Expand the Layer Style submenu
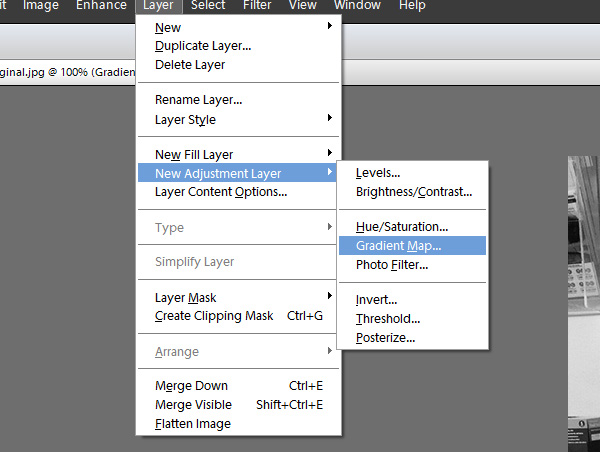The image size is (600, 452). pos(329,118)
